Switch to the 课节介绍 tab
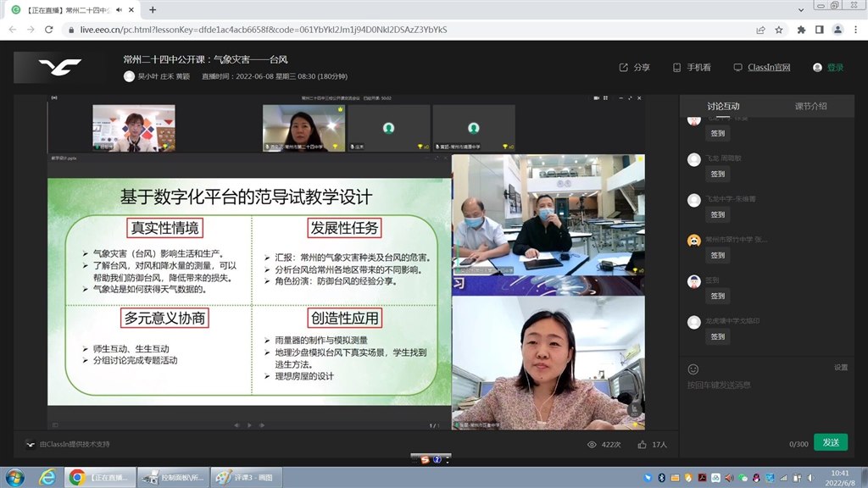Viewport: 868px width, 488px height. [810, 106]
